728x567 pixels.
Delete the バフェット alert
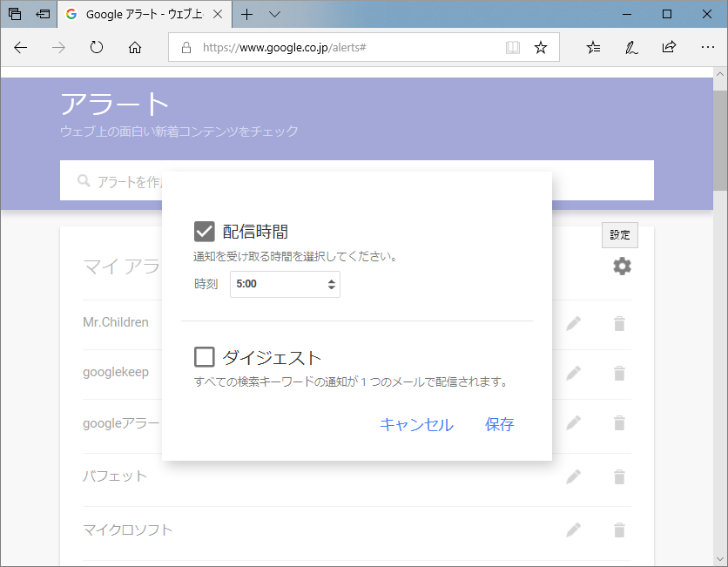click(619, 476)
